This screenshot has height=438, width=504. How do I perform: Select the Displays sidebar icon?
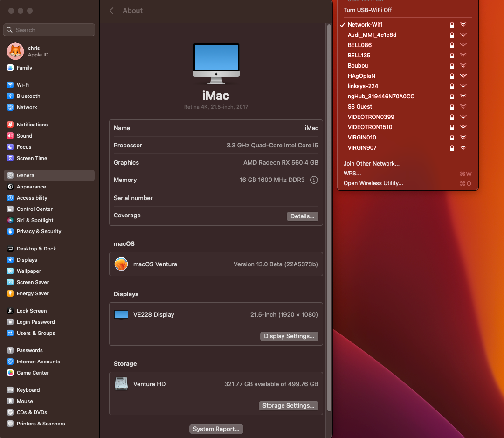click(11, 260)
